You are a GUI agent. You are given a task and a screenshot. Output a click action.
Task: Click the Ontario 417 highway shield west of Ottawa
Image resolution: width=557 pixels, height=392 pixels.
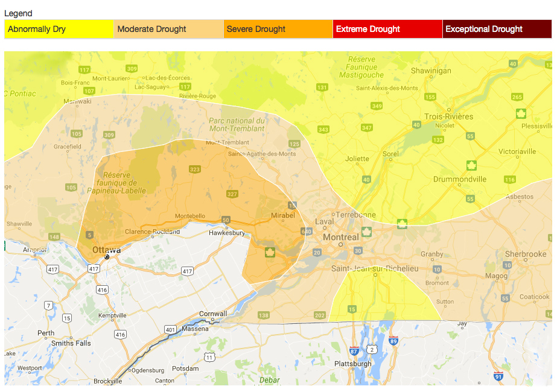click(53, 269)
